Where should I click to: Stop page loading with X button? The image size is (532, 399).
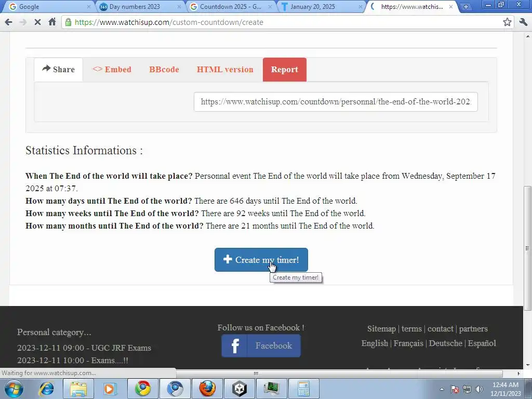[37, 22]
